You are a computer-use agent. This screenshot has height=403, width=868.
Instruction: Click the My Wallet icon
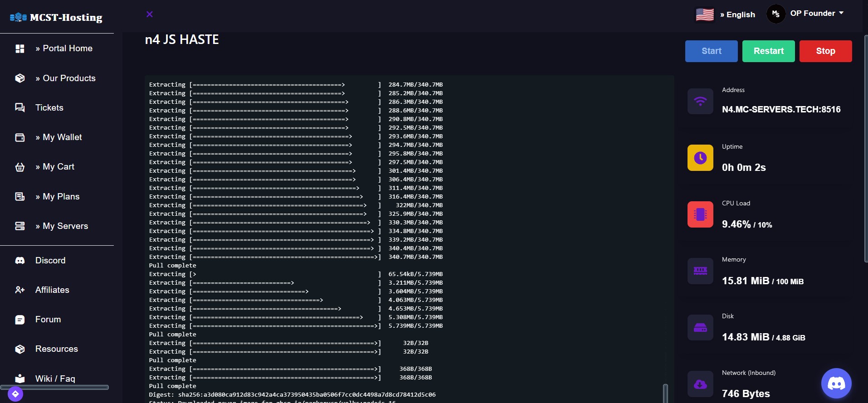pos(20,137)
